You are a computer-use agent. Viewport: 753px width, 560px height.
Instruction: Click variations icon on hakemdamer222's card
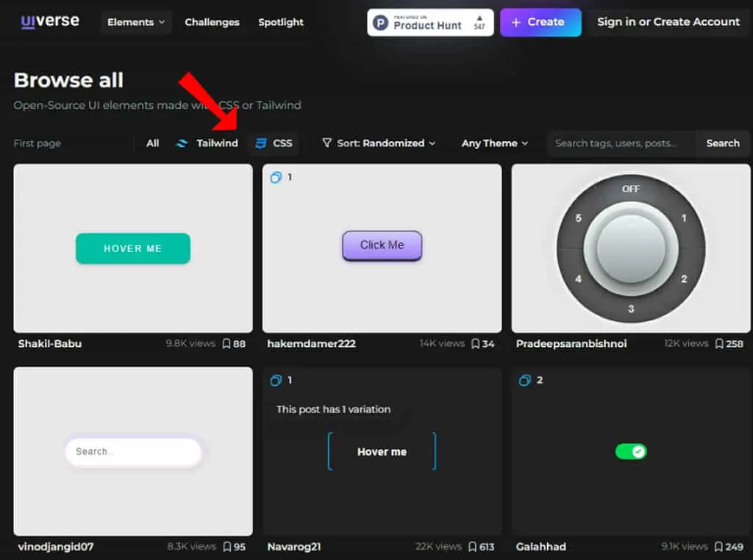276,178
